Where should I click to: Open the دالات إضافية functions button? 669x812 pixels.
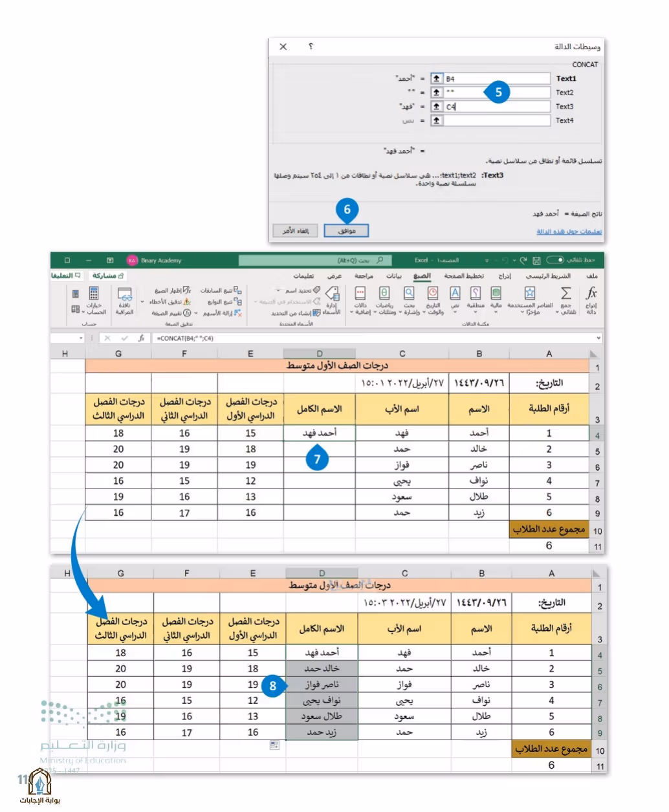pyautogui.click(x=360, y=300)
